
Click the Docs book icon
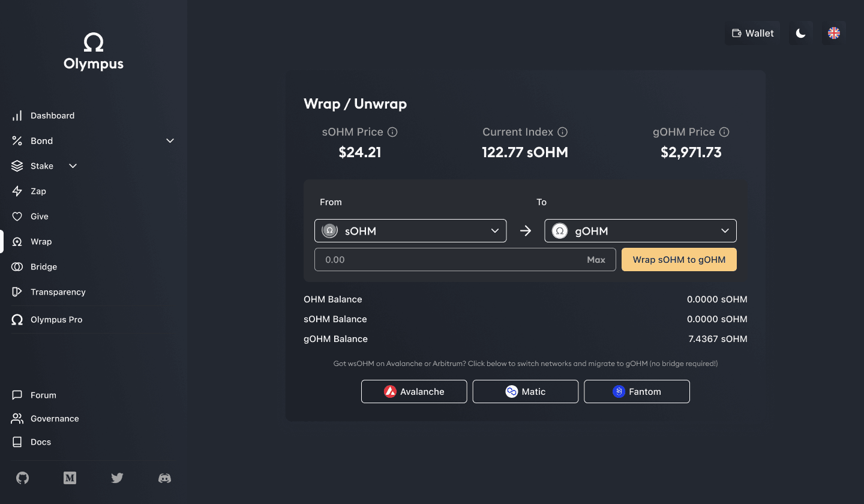[17, 442]
